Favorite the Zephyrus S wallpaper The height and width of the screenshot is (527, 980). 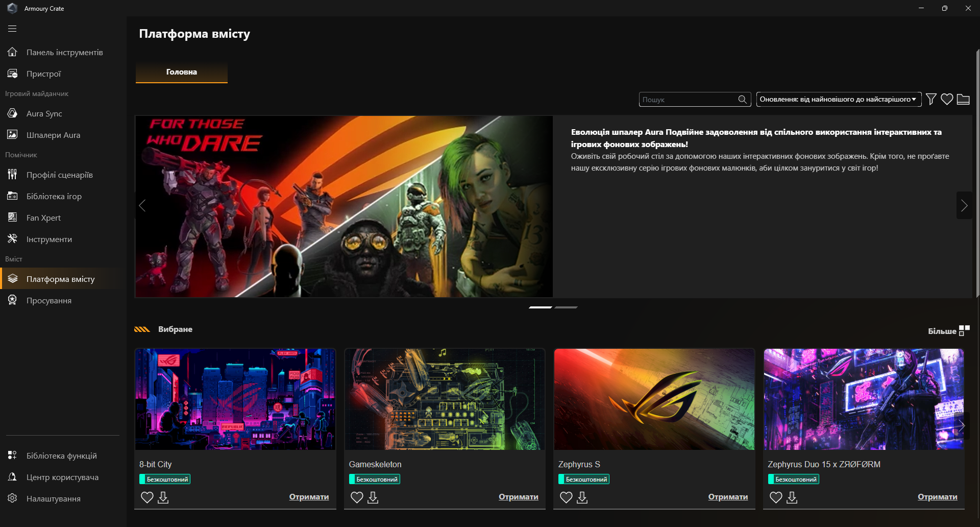coord(566,497)
